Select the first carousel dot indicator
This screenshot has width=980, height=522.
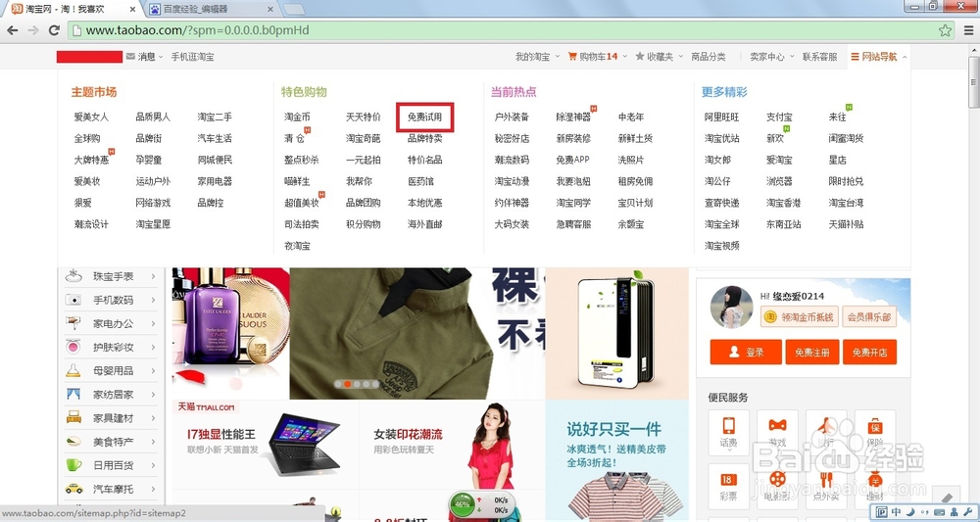coord(338,384)
